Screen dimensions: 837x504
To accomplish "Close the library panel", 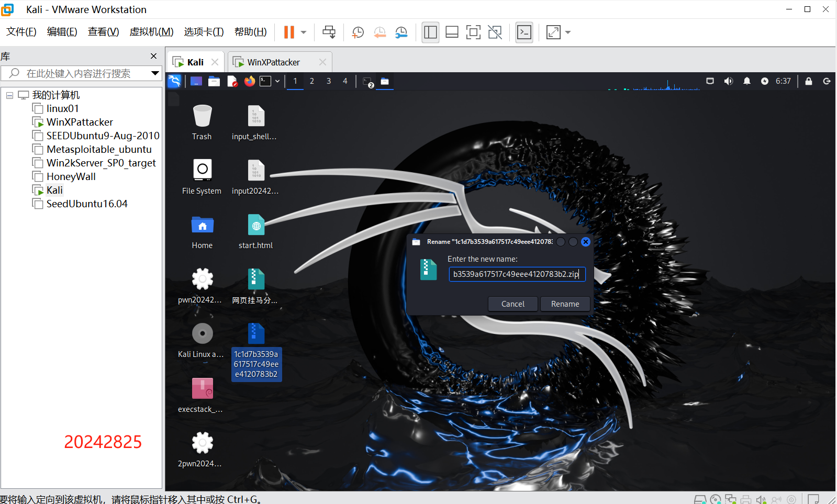I will coord(153,56).
